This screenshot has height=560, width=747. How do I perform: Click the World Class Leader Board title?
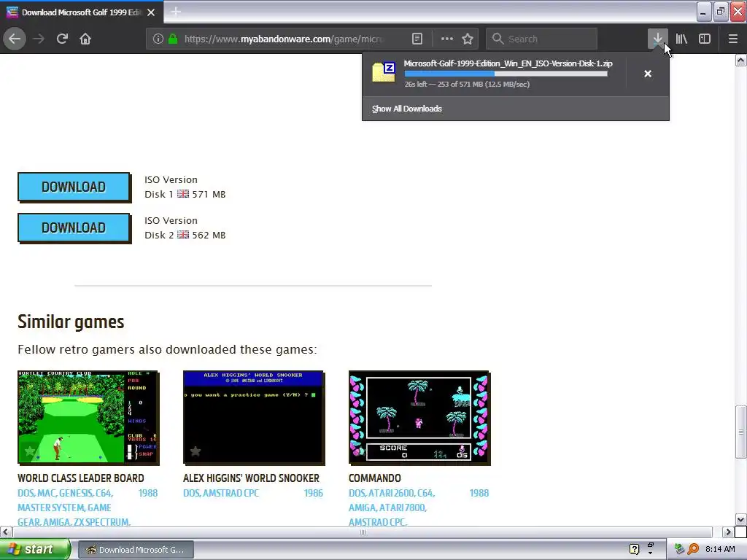(x=81, y=478)
